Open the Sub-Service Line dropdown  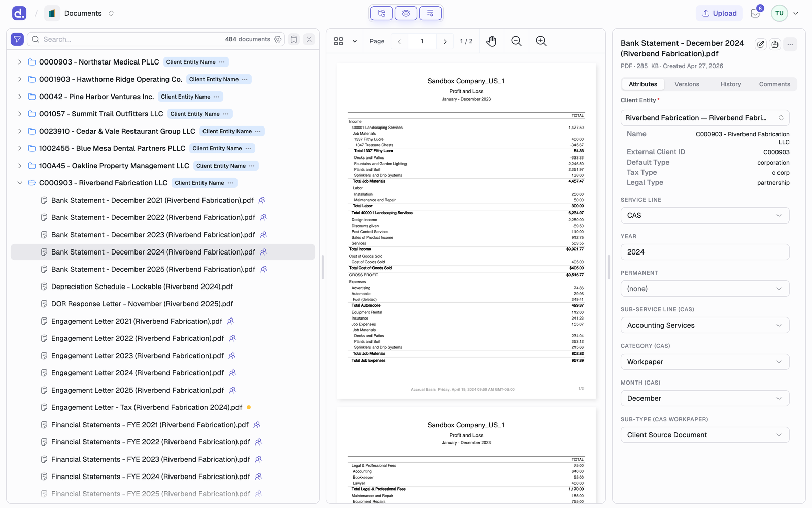(705, 325)
